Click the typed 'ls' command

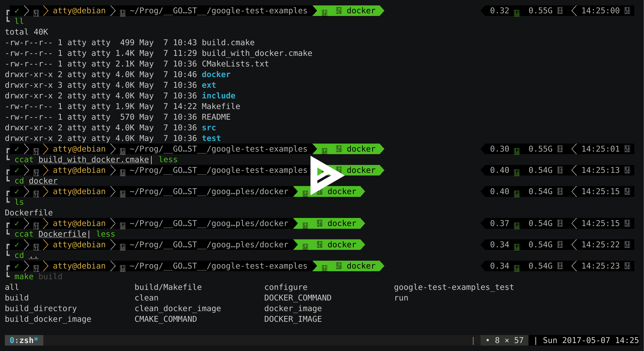coord(19,202)
